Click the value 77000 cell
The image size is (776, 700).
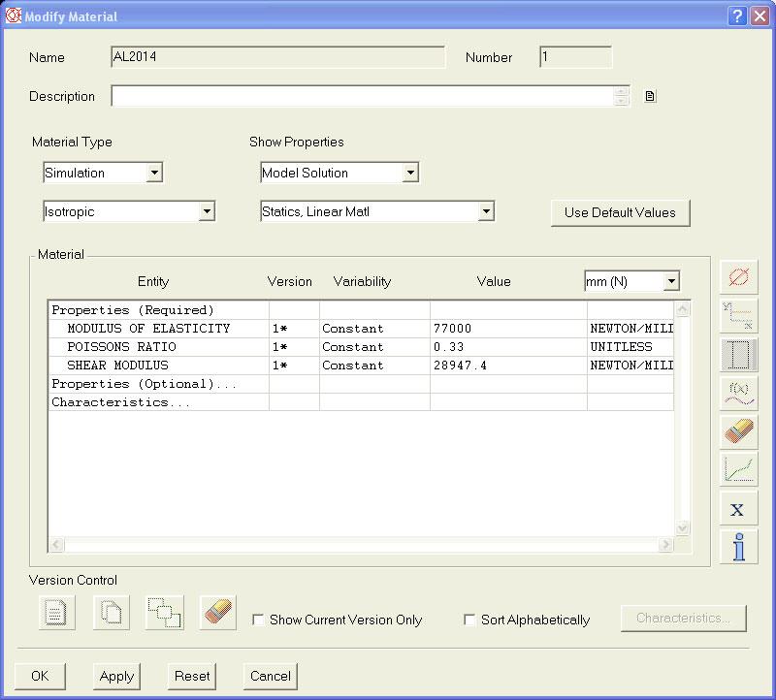508,329
